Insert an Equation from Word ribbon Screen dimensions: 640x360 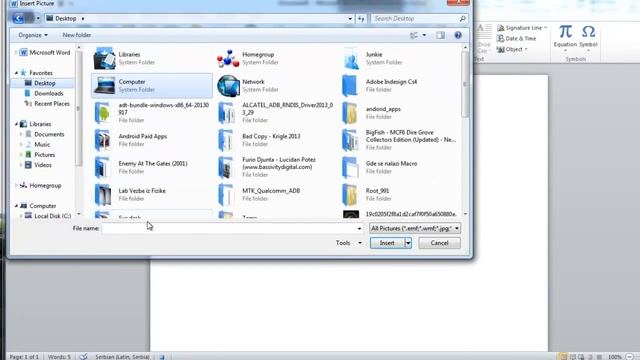pyautogui.click(x=565, y=37)
